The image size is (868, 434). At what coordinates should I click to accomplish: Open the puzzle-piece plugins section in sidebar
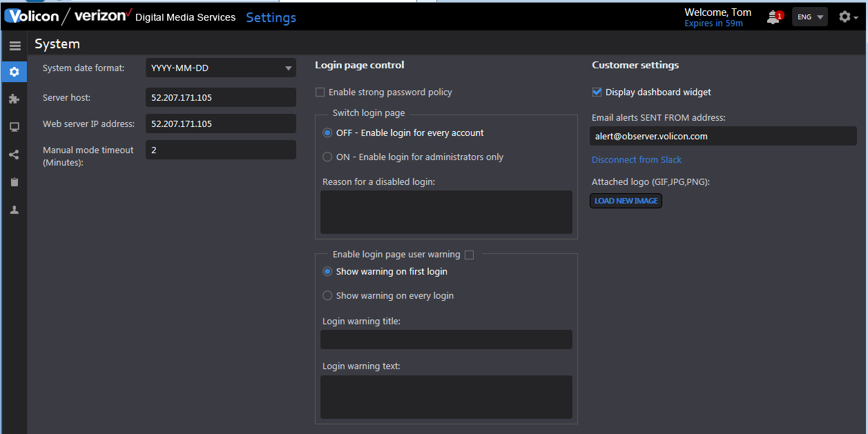click(x=14, y=99)
